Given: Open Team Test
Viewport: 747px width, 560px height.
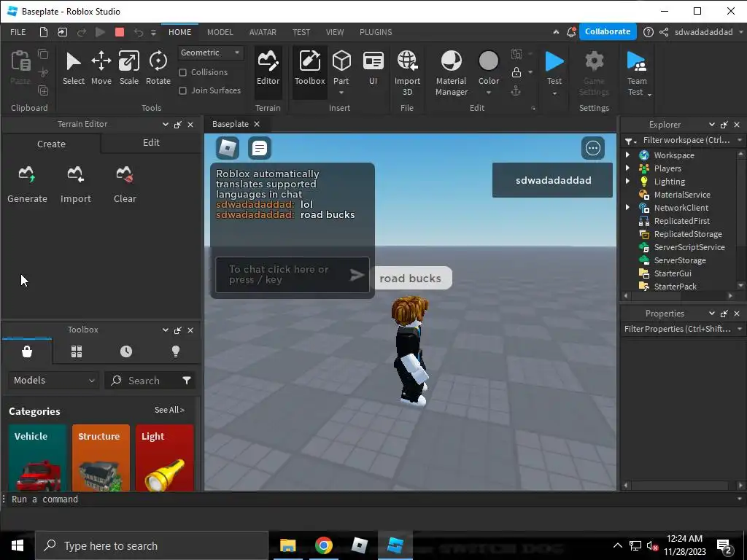Looking at the screenshot, I should (x=636, y=74).
